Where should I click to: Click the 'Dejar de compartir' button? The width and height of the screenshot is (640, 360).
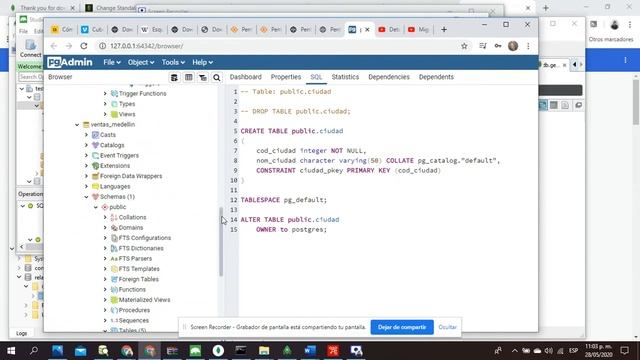coord(402,327)
